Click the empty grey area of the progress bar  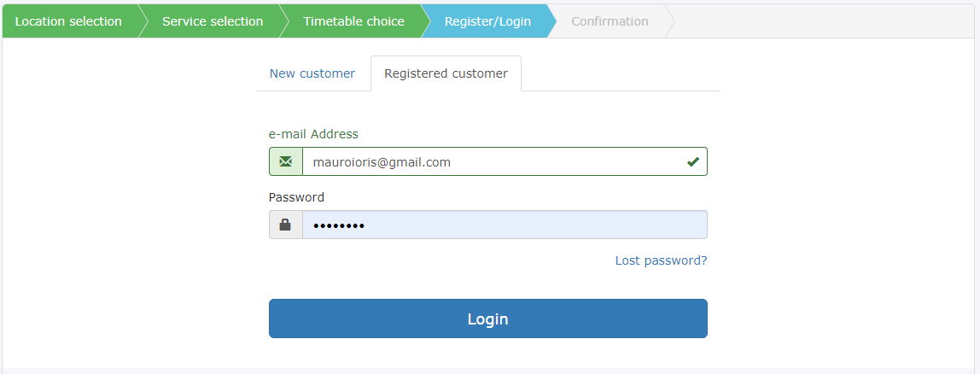(820, 21)
